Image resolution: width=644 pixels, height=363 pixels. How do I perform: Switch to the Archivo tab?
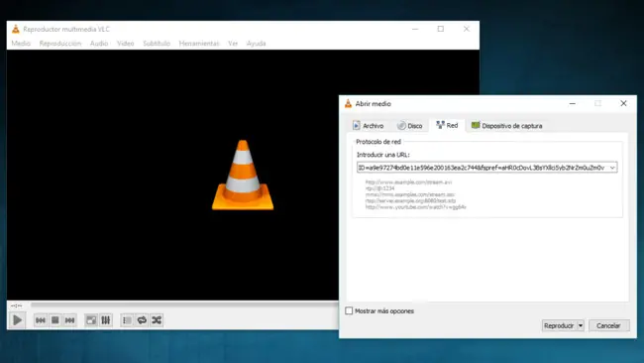369,126
